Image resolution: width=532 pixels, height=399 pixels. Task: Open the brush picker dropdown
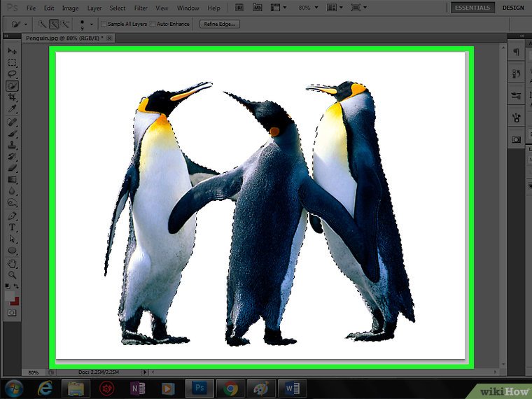pos(93,24)
